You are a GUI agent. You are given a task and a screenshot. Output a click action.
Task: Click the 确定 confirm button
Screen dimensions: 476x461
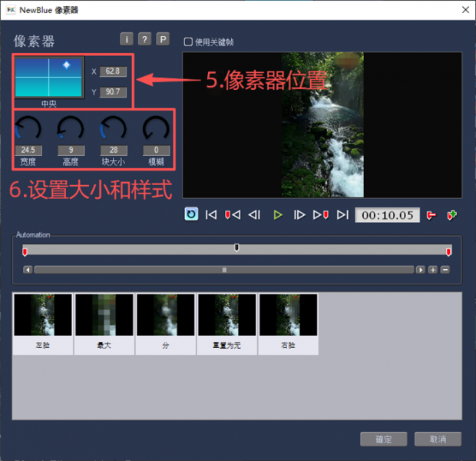(384, 439)
